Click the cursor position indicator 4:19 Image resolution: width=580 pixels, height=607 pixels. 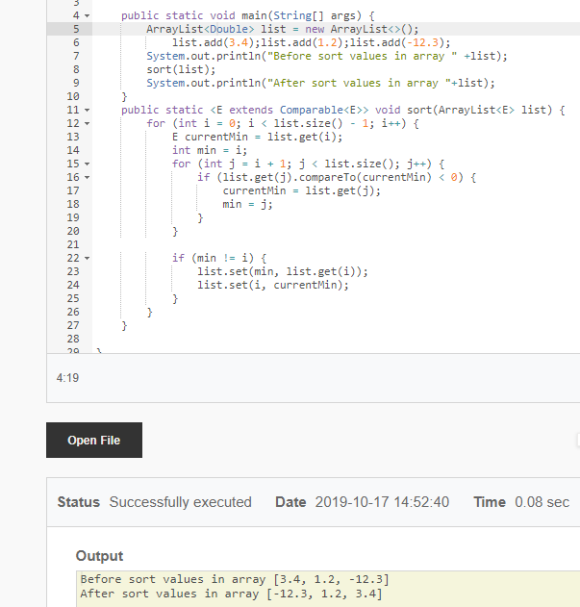[68, 378]
